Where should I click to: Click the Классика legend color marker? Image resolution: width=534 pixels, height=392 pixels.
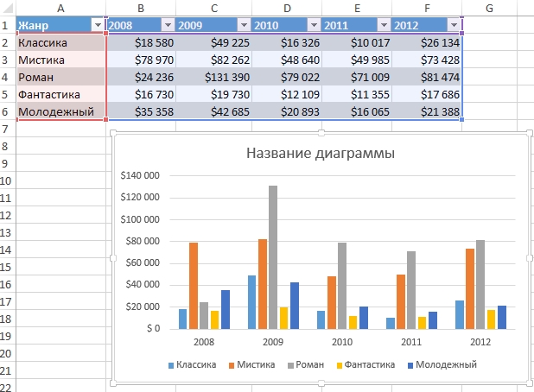(172, 365)
